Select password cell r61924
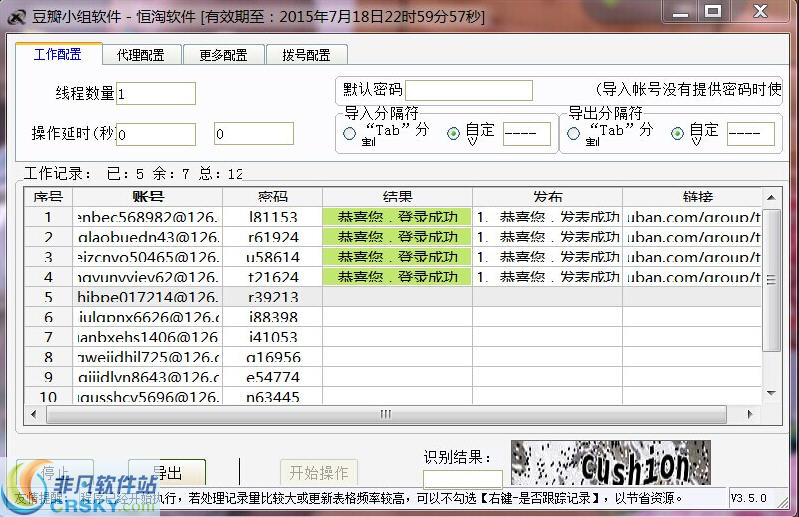The image size is (799, 517). 273,237
